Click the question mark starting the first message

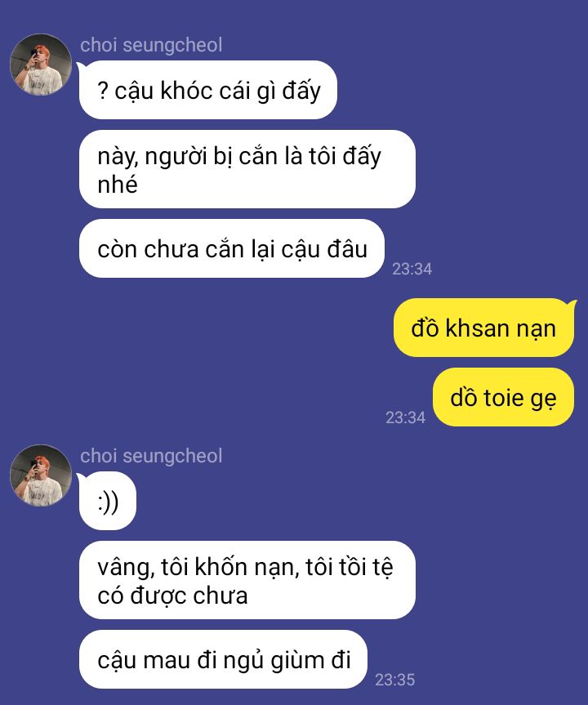click(x=103, y=91)
